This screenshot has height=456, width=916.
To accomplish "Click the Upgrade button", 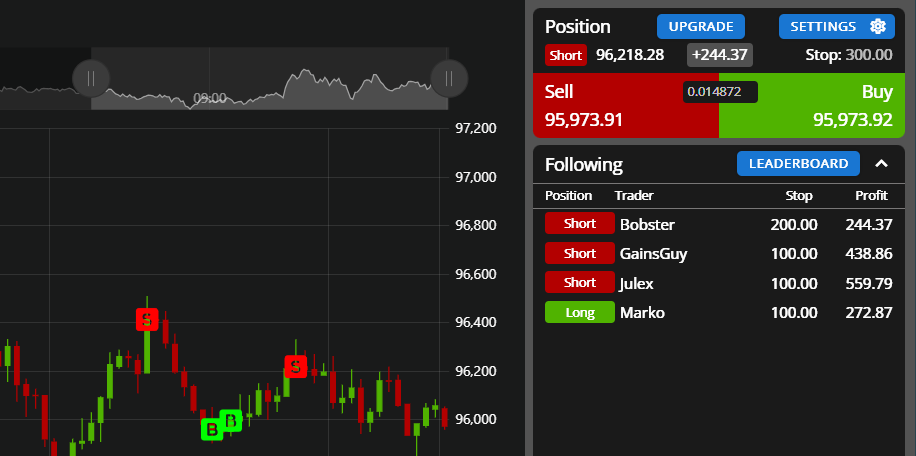I will [700, 26].
